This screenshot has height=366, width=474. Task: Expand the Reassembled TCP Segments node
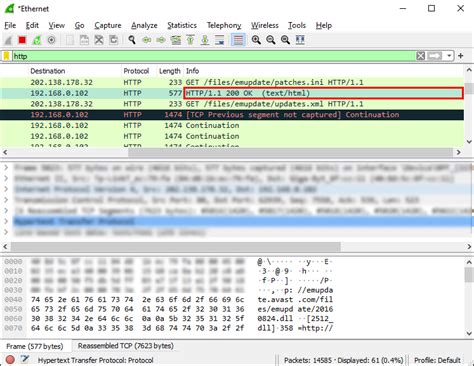(x=6, y=211)
